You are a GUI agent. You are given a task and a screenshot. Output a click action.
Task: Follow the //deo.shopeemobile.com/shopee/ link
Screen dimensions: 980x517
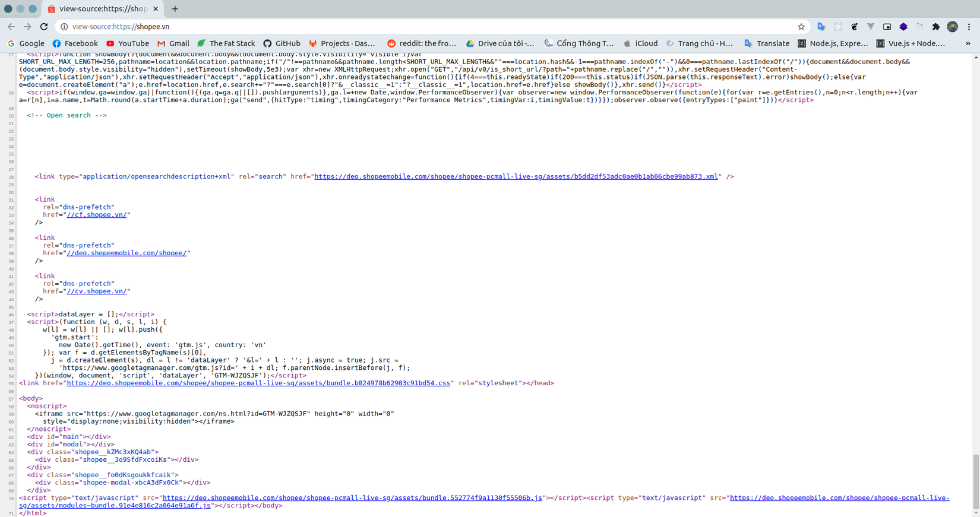click(127, 253)
